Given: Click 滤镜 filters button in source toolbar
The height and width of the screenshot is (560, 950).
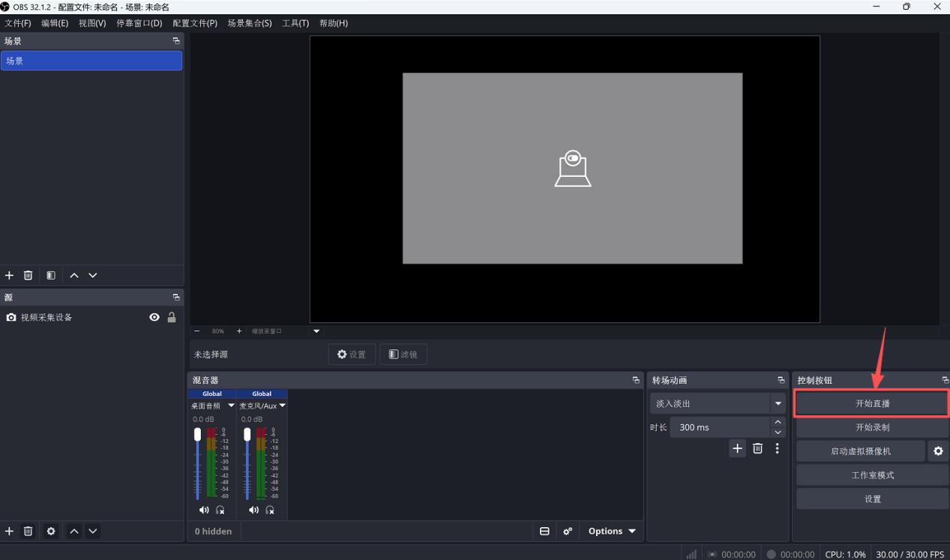Looking at the screenshot, I should click(403, 355).
